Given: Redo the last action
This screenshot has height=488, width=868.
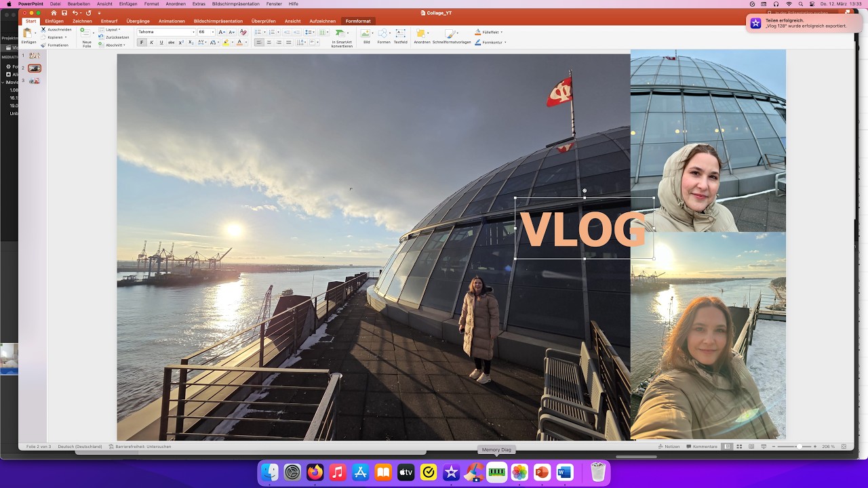Looking at the screenshot, I should (88, 13).
